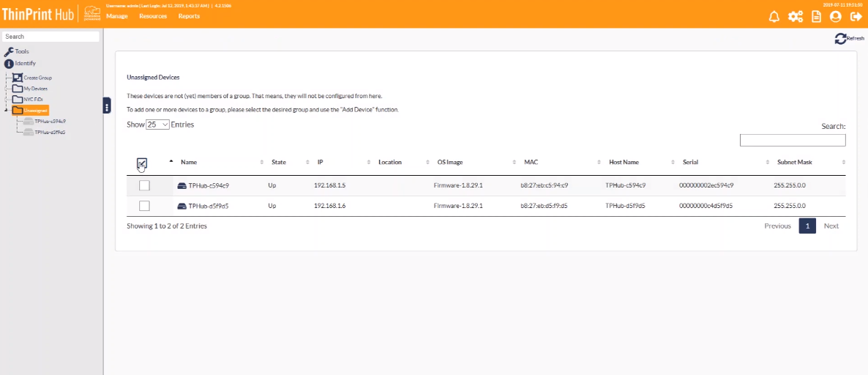This screenshot has height=375, width=868.
Task: Open the Reports menu
Action: [x=189, y=16]
